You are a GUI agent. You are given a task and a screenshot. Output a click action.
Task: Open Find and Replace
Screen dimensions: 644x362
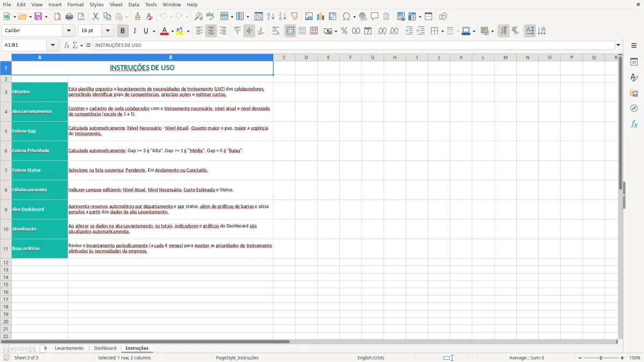coord(199,17)
